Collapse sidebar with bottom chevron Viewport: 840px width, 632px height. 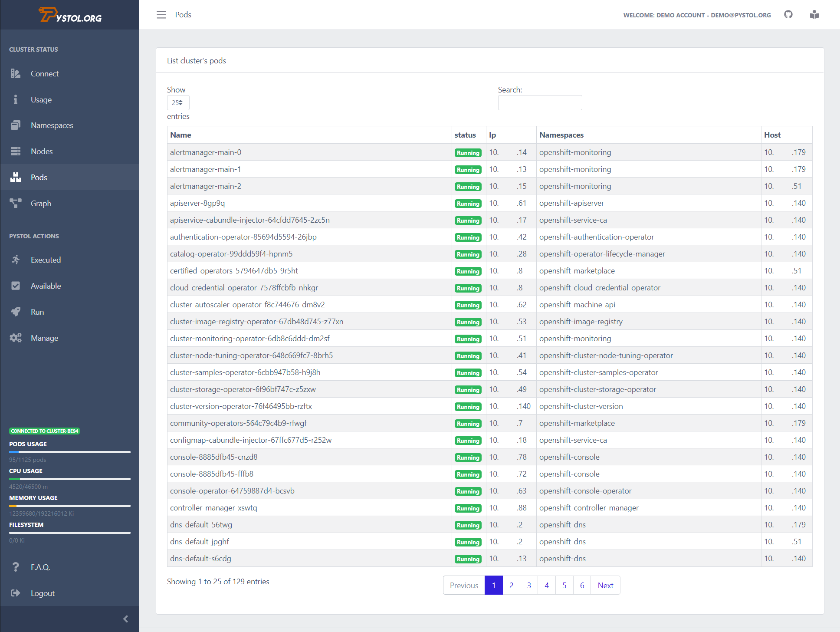(x=125, y=619)
